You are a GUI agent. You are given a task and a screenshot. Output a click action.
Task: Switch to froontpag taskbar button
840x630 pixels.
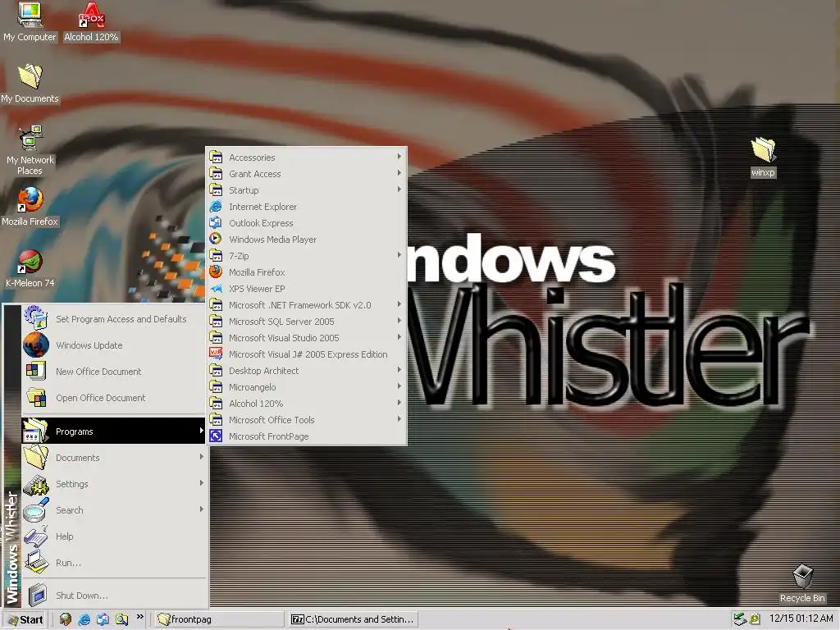coord(220,619)
